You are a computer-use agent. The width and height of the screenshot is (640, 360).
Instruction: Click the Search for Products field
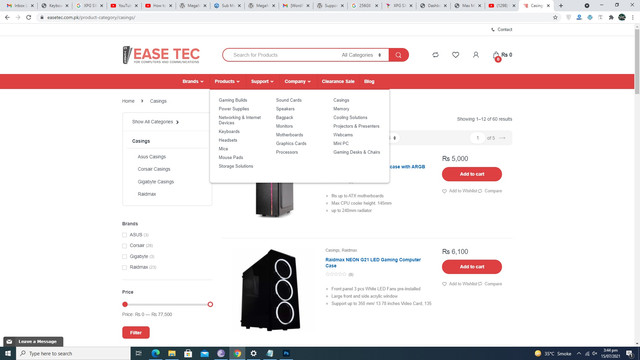(282, 55)
